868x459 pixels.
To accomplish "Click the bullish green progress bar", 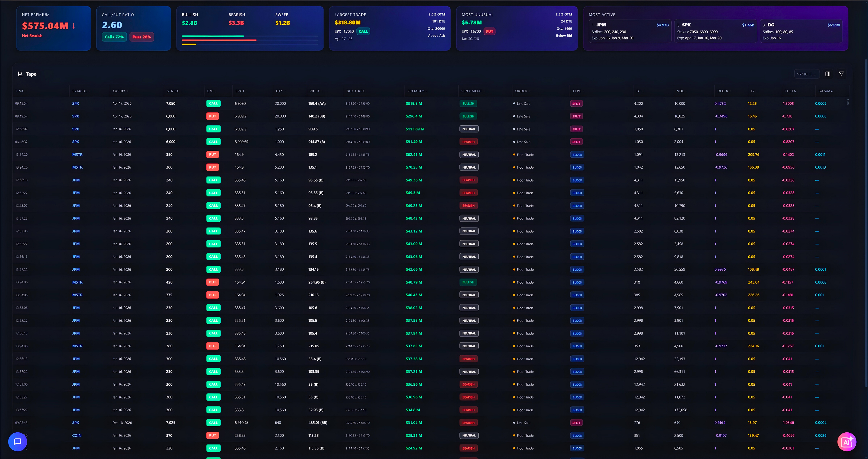I will point(213,36).
